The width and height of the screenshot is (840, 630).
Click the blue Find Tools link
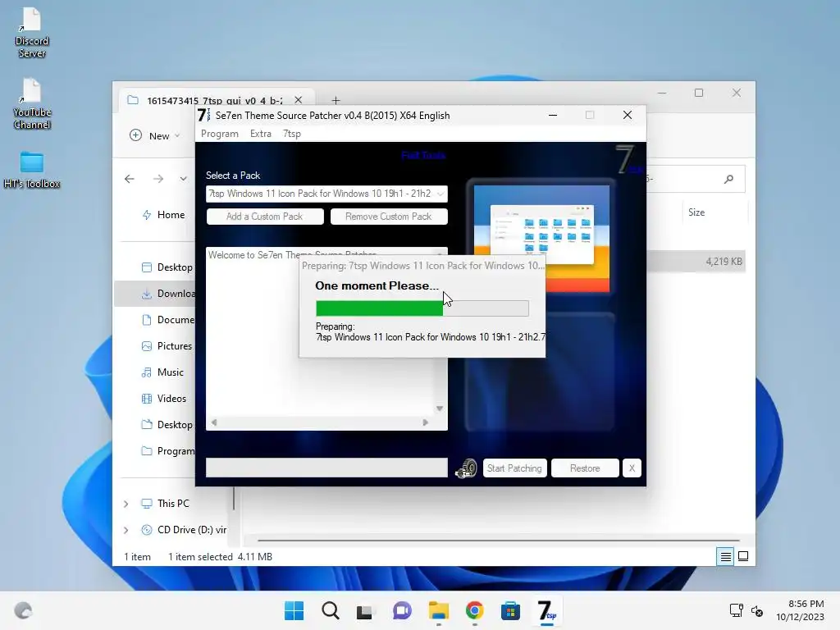coord(423,155)
